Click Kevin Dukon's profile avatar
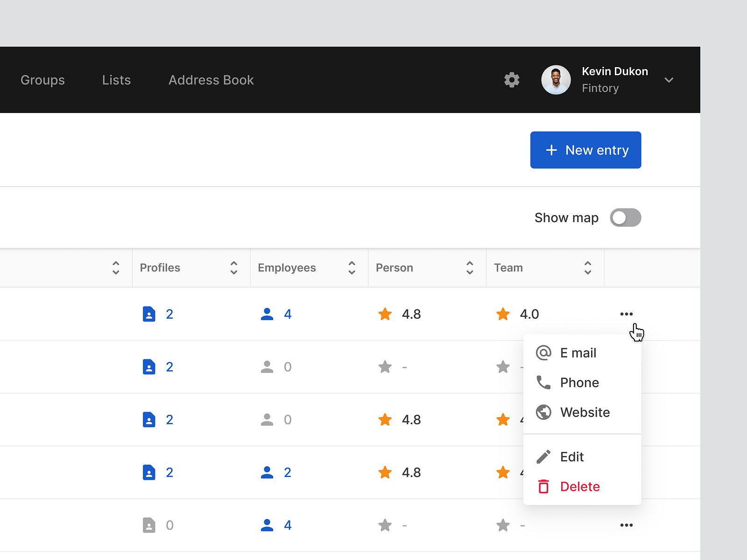 point(556,80)
